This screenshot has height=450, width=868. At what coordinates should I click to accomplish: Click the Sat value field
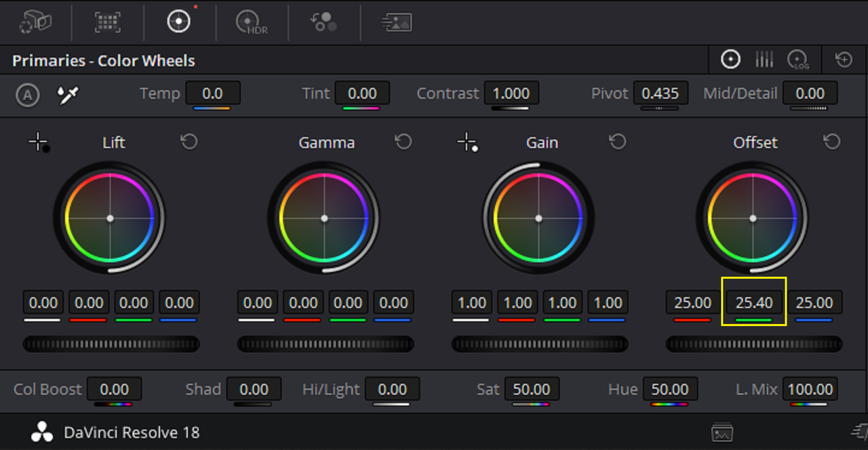point(531,390)
